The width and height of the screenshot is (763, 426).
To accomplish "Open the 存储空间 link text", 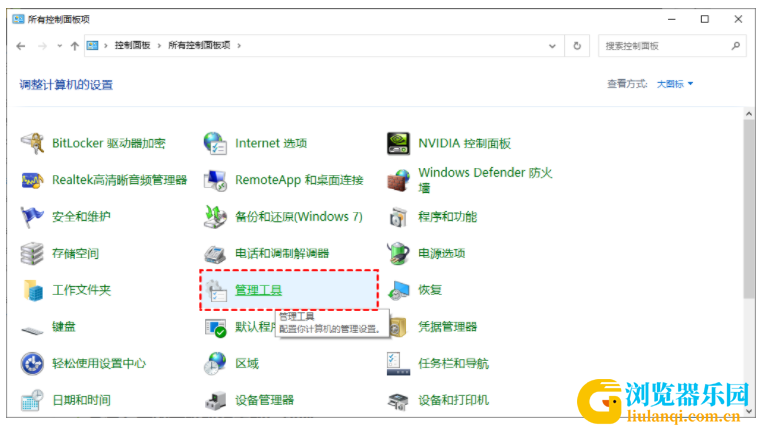I will (x=75, y=253).
